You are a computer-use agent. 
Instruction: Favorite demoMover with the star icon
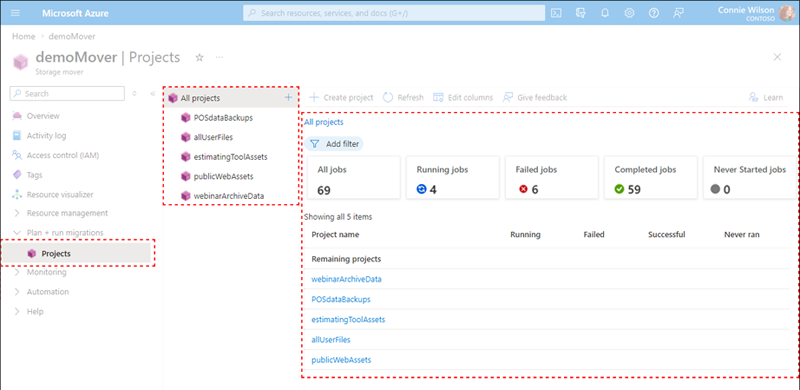point(199,58)
